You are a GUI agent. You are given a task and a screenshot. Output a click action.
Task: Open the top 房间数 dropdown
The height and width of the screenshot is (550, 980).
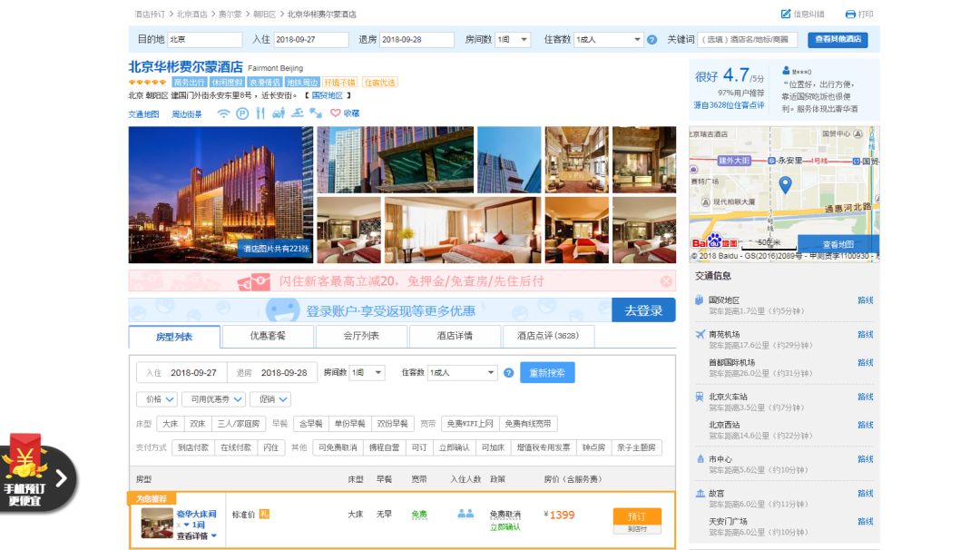pyautogui.click(x=513, y=39)
